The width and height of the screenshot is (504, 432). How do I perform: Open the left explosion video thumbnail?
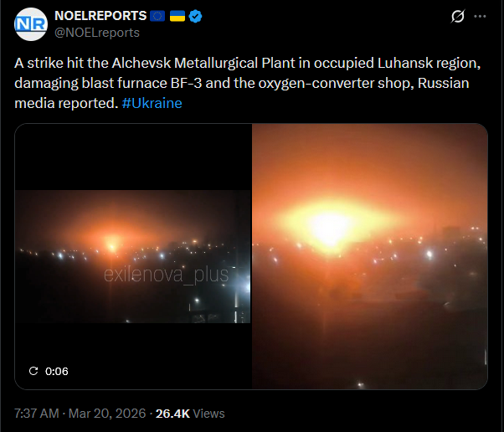tap(133, 256)
